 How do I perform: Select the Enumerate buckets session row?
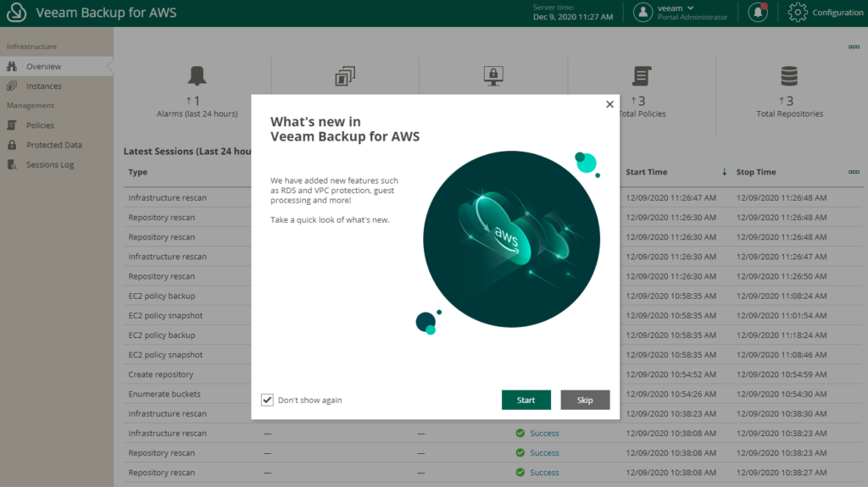pos(492,394)
